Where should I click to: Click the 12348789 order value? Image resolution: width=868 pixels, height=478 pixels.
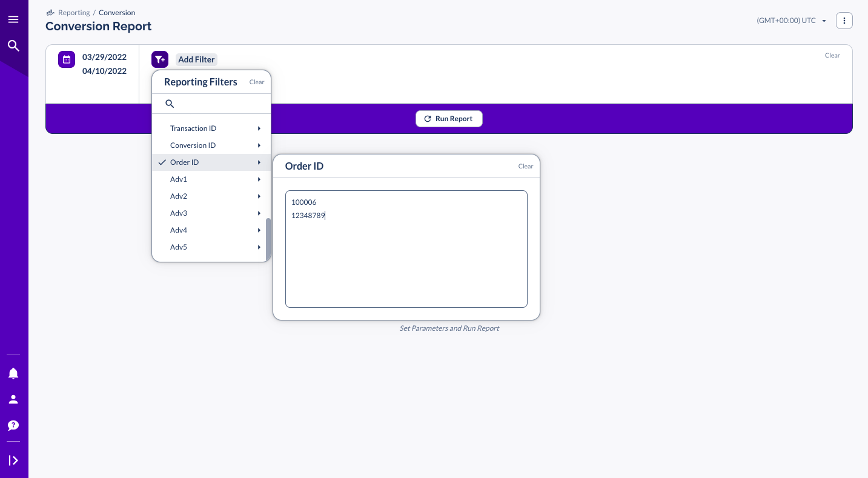(x=308, y=216)
